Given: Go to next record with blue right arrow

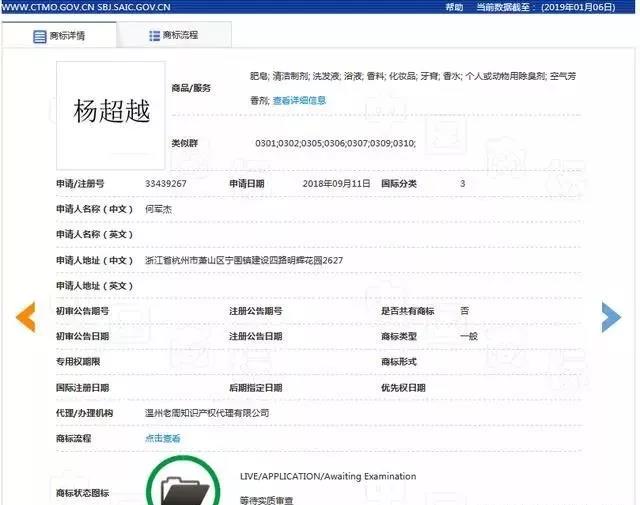Looking at the screenshot, I should point(611,316).
